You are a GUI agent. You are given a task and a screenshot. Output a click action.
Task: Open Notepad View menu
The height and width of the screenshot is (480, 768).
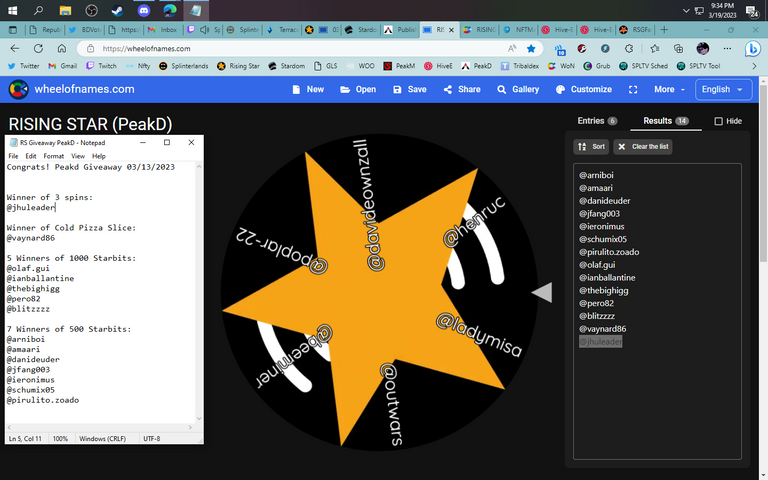click(78, 156)
